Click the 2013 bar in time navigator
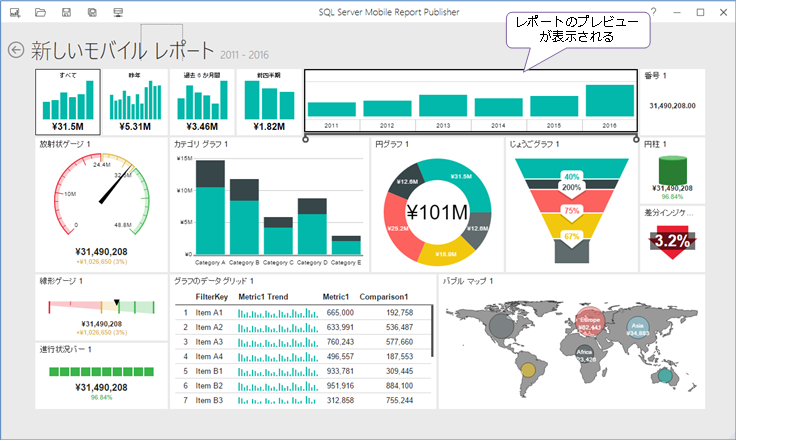Viewport: 800px width, 441px height. 443,106
